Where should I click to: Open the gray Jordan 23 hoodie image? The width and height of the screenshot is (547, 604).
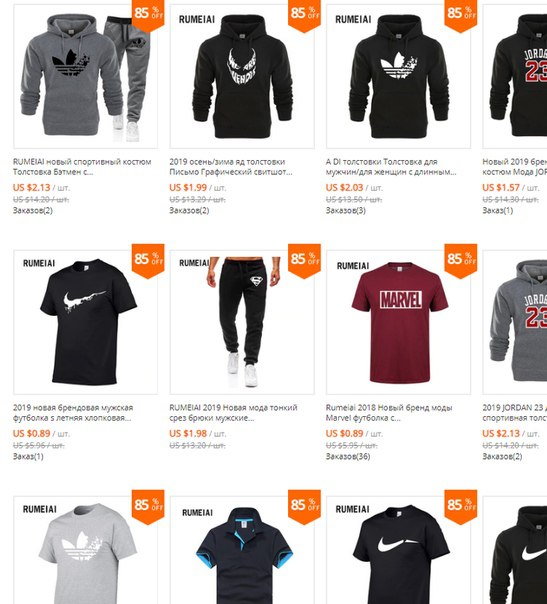pyautogui.click(x=515, y=322)
